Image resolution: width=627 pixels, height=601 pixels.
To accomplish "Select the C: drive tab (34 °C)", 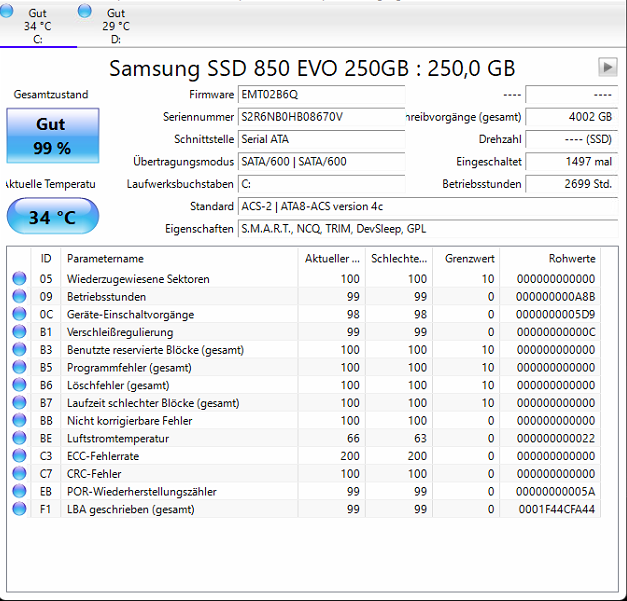I will click(x=38, y=26).
